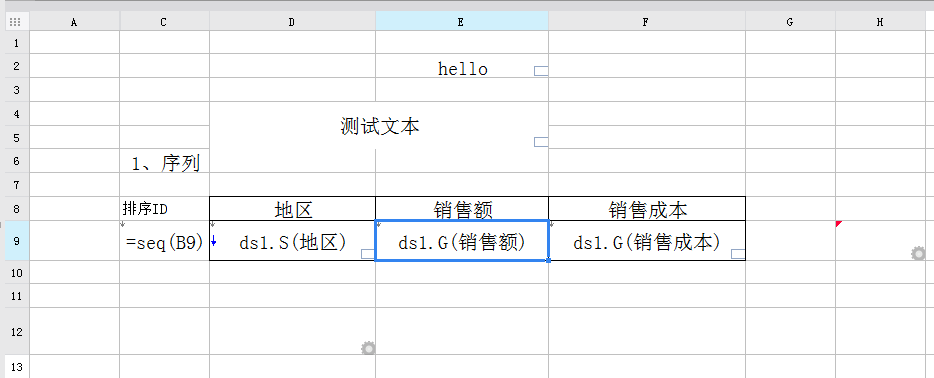
Task: Click the blue marker in ds1.S(地区) cell
Action: tap(368, 254)
